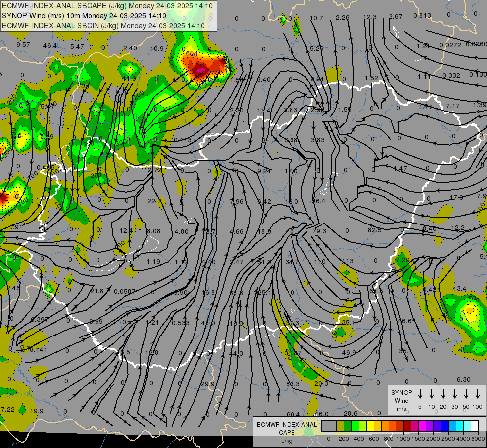Image resolution: width=487 pixels, height=448 pixels.
Task: Click the 50 m/s wind arrow in the SYNOP legend
Action: pyautogui.click(x=466, y=394)
